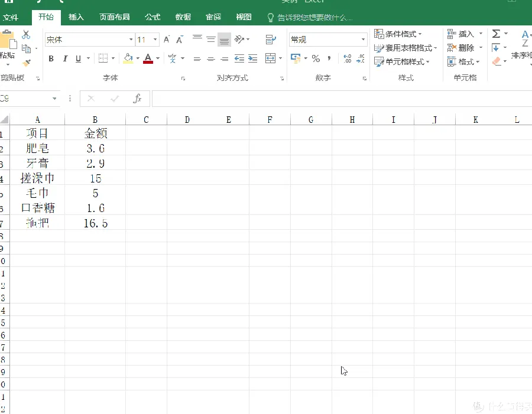The image size is (532, 414).
Task: Click the Cut scissors icon
Action: (26, 35)
